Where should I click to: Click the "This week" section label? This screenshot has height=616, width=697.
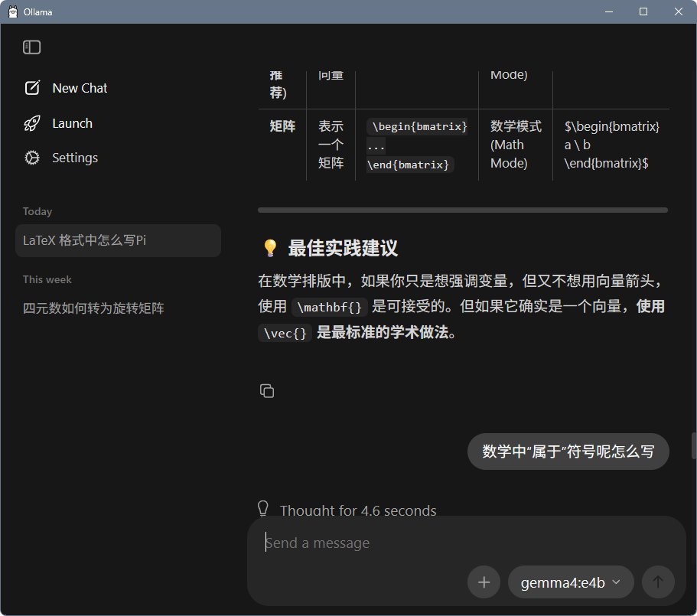[47, 279]
